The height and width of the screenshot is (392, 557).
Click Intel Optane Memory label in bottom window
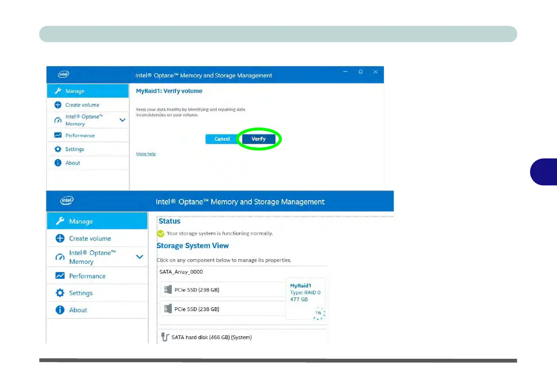tap(92, 257)
